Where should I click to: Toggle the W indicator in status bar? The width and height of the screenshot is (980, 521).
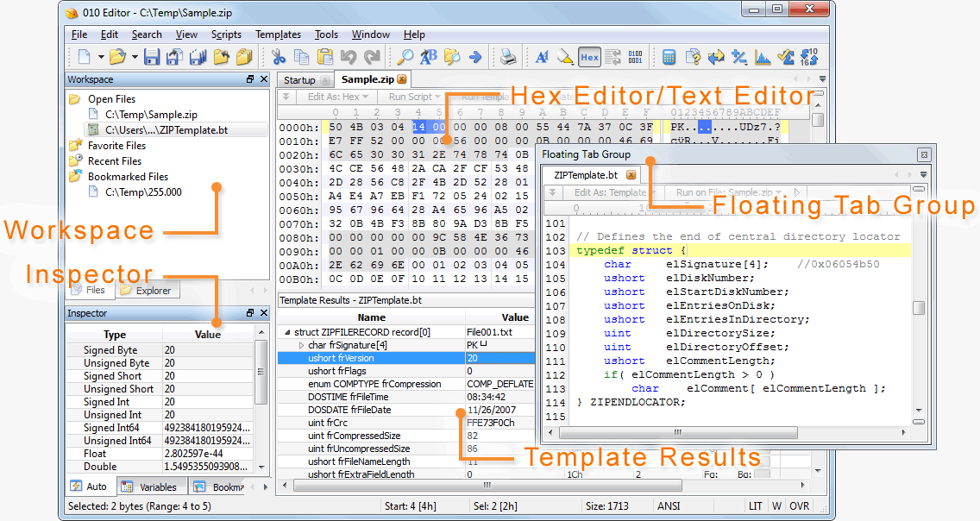click(776, 506)
